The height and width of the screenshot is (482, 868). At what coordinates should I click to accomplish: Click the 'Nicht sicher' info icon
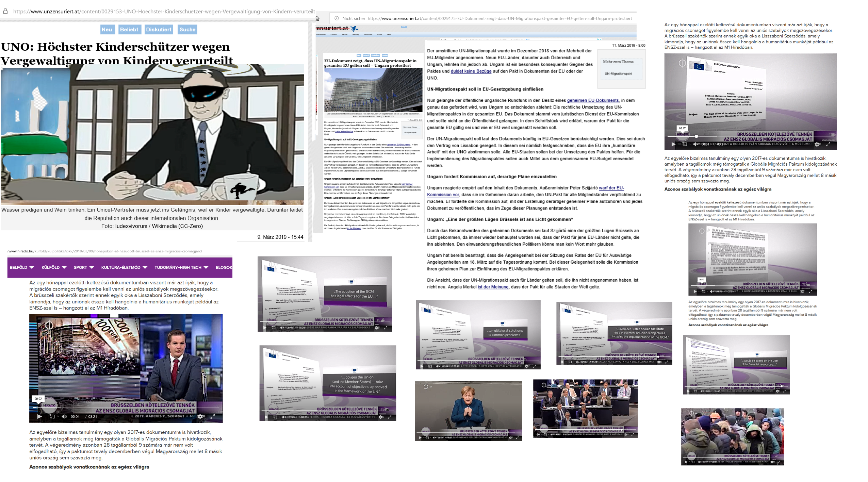(337, 18)
